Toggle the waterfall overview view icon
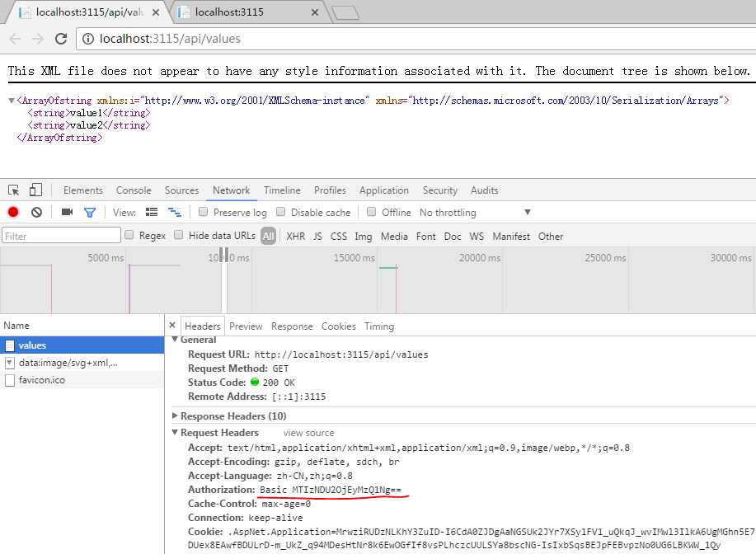The height and width of the screenshot is (554, 756). tap(175, 212)
